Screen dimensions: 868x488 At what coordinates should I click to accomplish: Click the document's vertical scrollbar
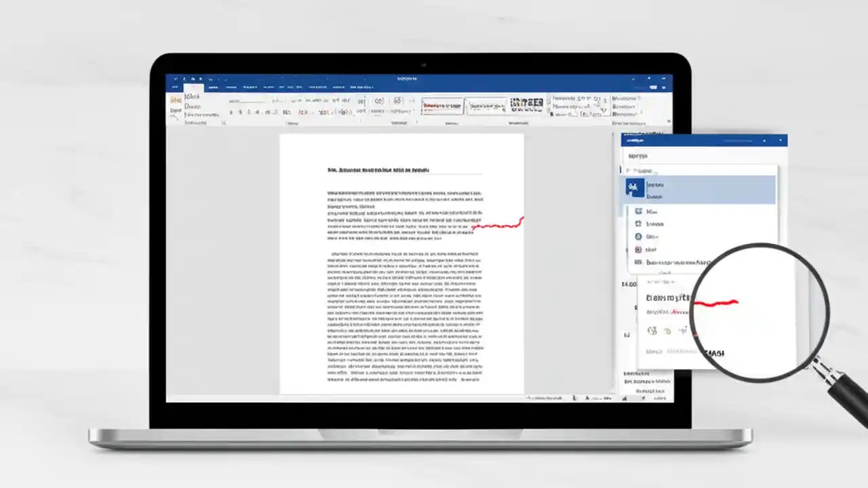click(614, 264)
